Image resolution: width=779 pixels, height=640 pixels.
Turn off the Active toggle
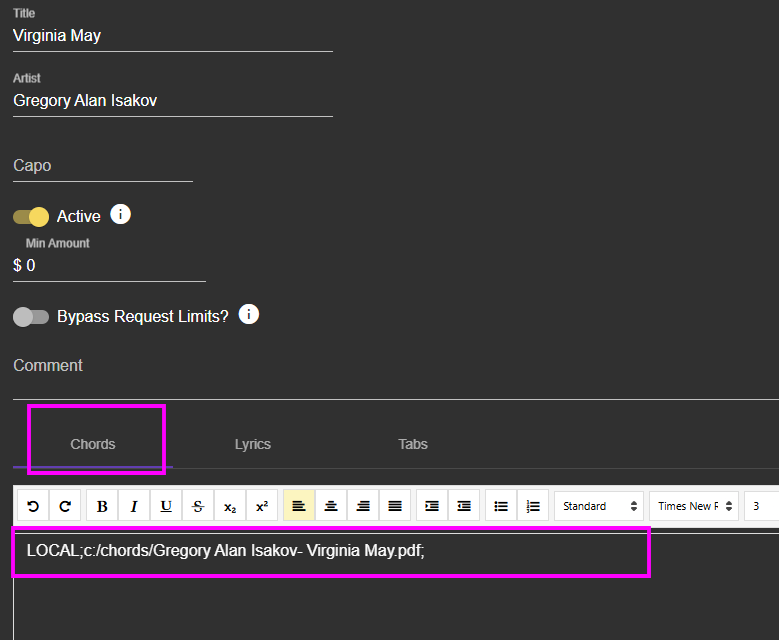tap(31, 217)
